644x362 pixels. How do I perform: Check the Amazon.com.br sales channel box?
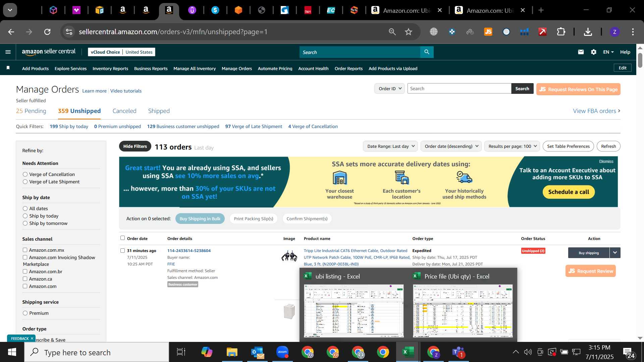(25, 271)
